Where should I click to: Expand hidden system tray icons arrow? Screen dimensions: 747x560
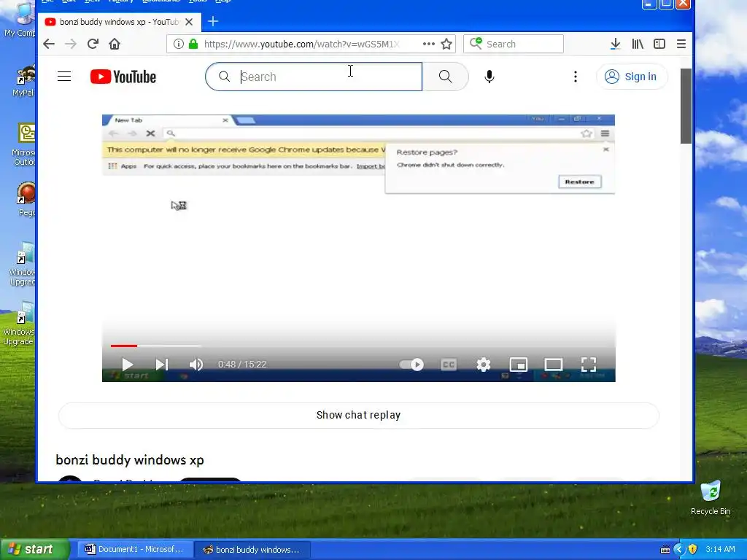click(x=679, y=550)
